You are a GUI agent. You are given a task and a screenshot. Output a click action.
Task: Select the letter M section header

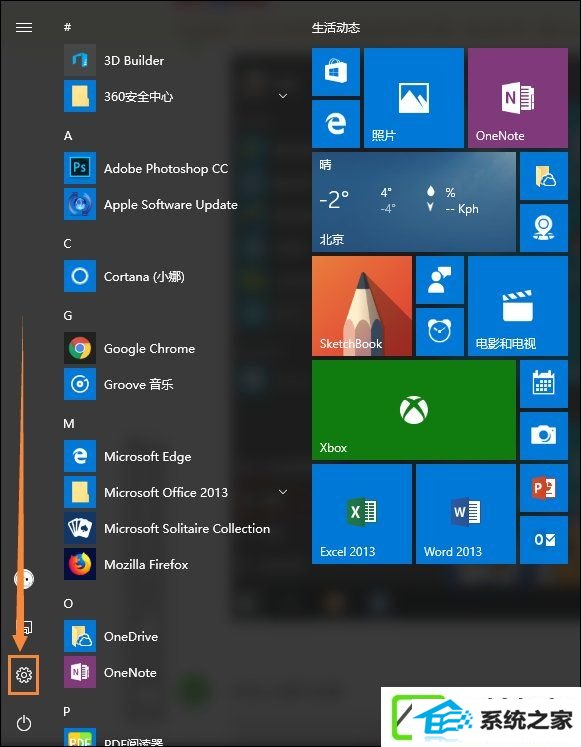[x=69, y=424]
